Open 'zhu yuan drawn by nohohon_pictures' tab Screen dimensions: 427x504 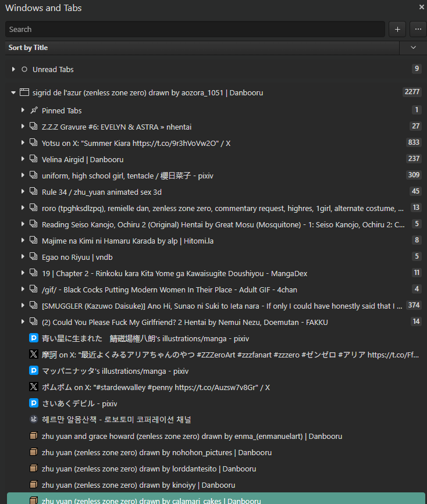click(x=156, y=453)
